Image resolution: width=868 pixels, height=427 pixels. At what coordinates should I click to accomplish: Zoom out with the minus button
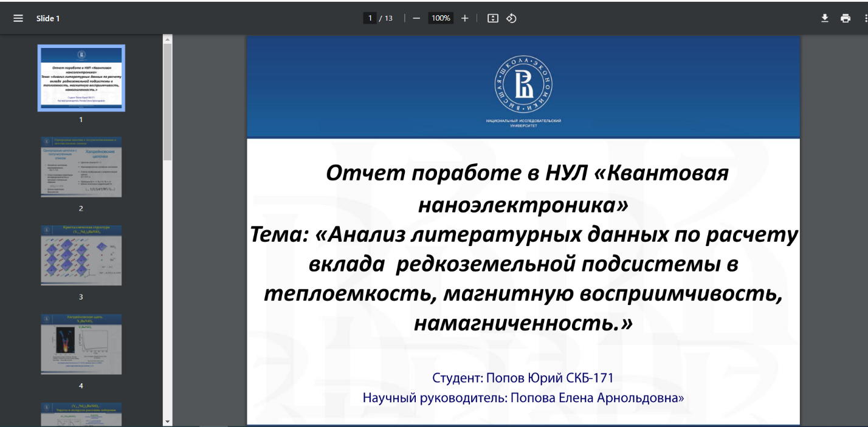416,18
